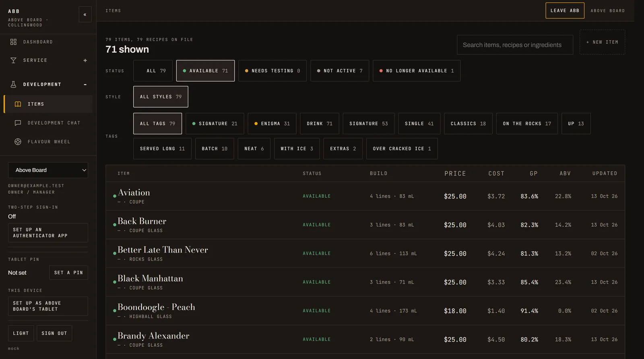Open the Flavour Wheel icon
Viewport: 644px width, 359px height.
(18, 142)
